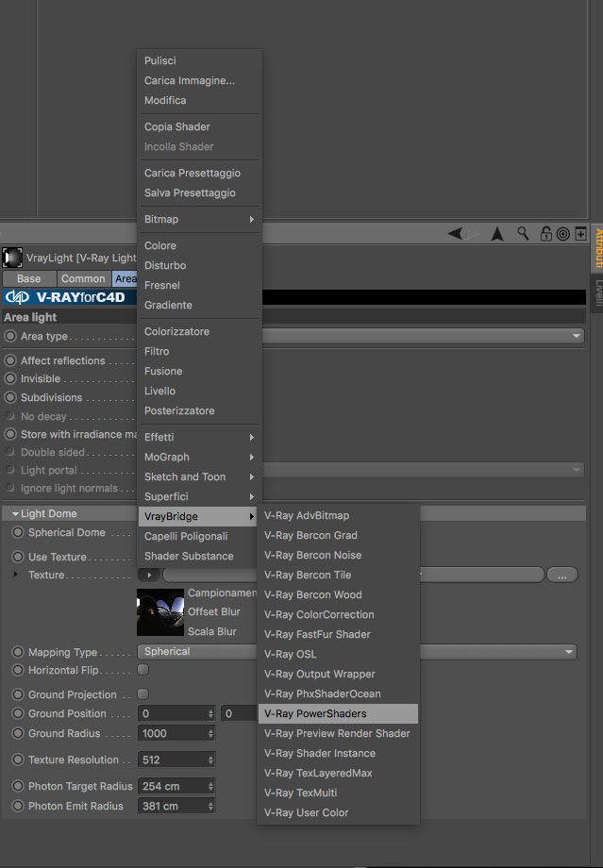Screen dimensions: 603x868
Task: Expand the Superfici submenu
Action: point(199,497)
